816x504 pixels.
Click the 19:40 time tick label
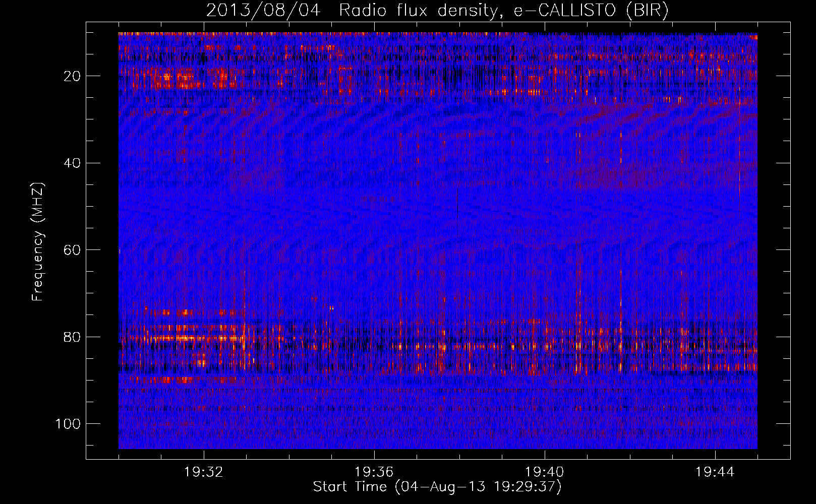pos(545,472)
